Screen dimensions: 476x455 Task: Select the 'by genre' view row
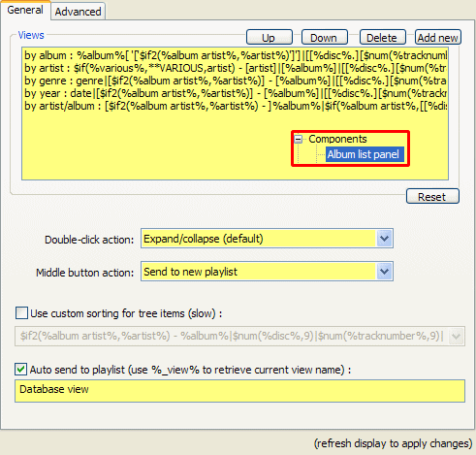(x=236, y=81)
